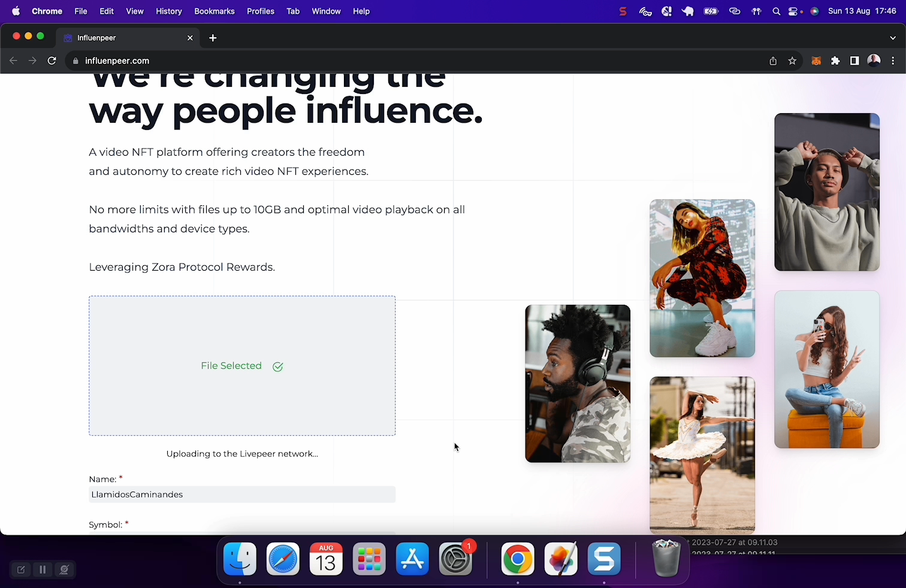Open System Settings from the Dock
906x588 pixels.
[455, 559]
